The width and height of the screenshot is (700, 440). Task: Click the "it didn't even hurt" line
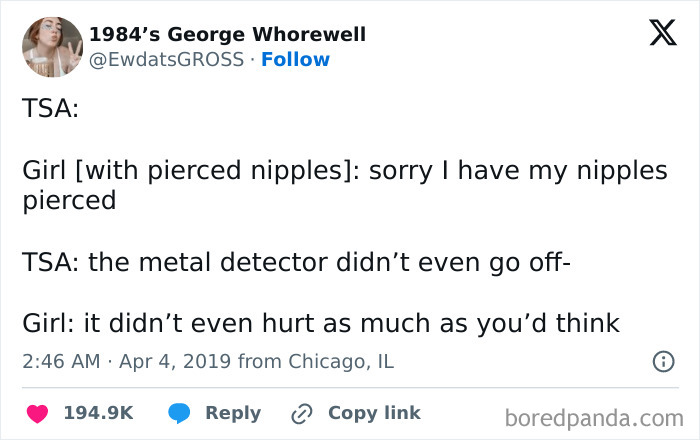click(x=320, y=323)
